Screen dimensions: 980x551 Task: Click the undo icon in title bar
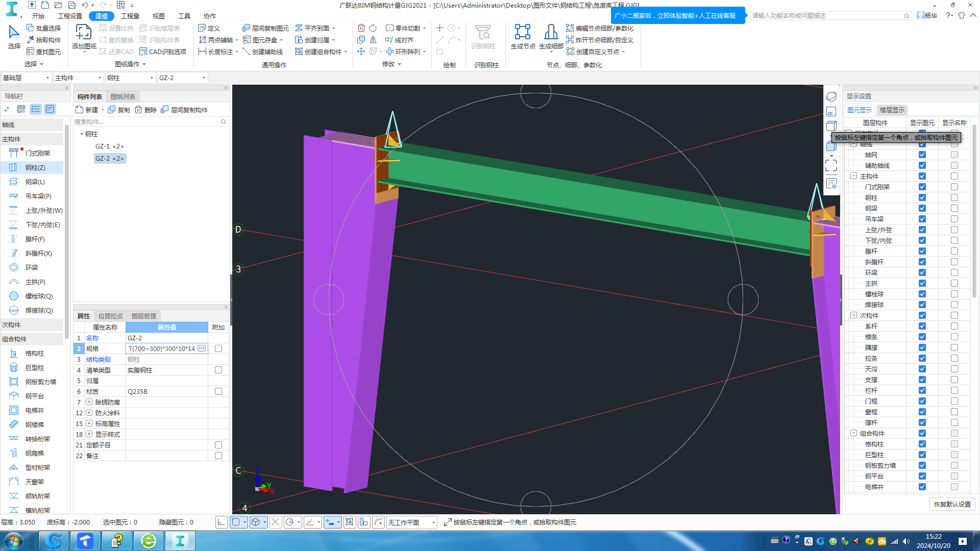coord(85,5)
